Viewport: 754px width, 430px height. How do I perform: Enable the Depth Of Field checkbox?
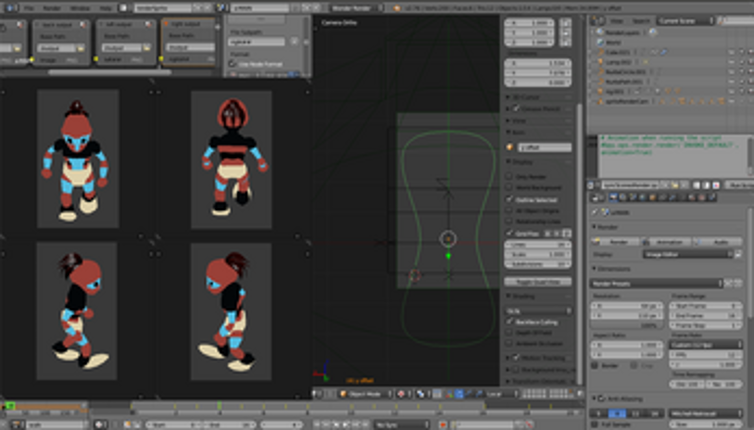[509, 332]
